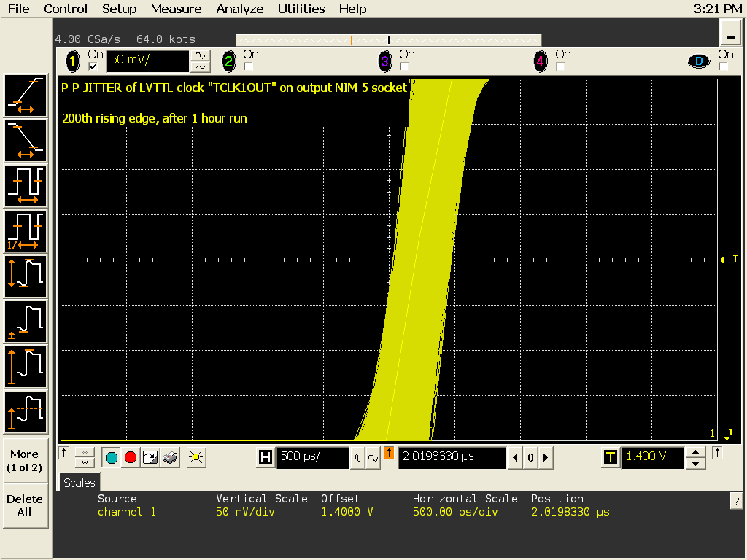Click the horizontal H setup icon
The width and height of the screenshot is (747, 560).
[266, 458]
